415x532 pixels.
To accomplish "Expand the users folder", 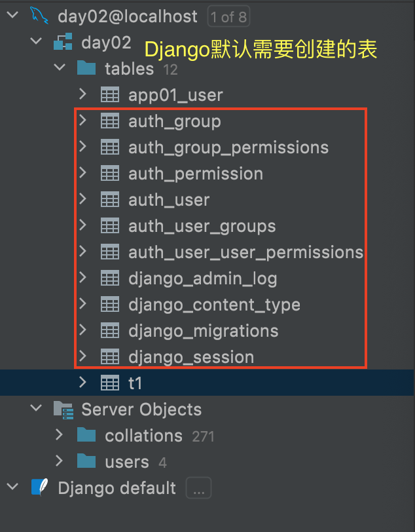I will coord(60,462).
